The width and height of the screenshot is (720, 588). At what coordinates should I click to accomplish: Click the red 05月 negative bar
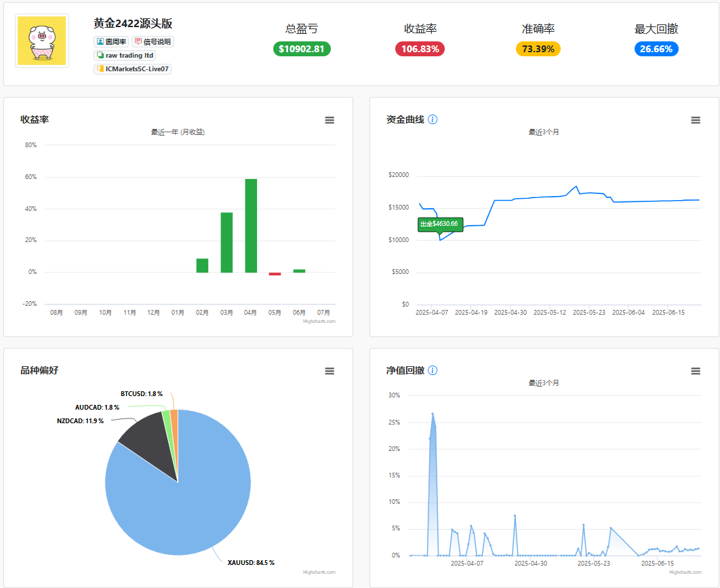(275, 274)
